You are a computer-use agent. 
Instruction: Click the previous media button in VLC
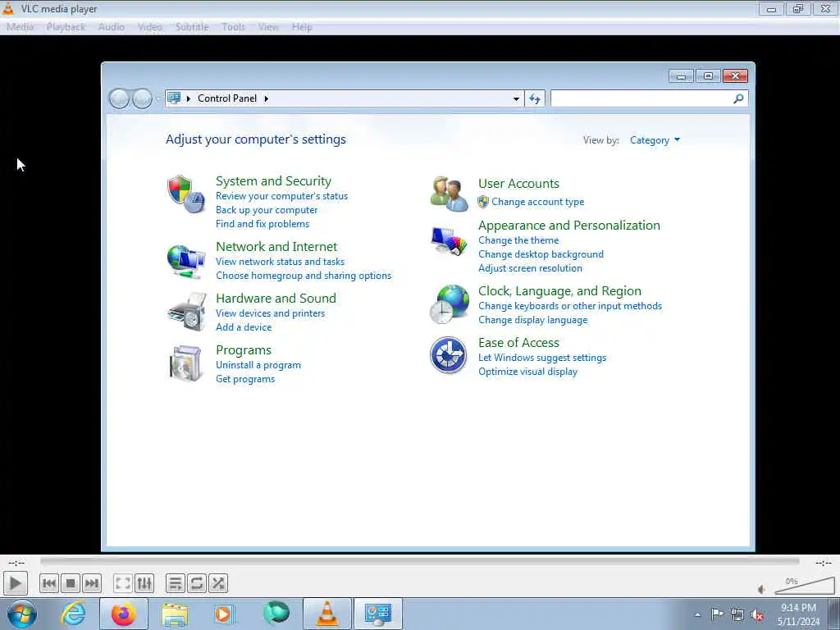tap(48, 583)
